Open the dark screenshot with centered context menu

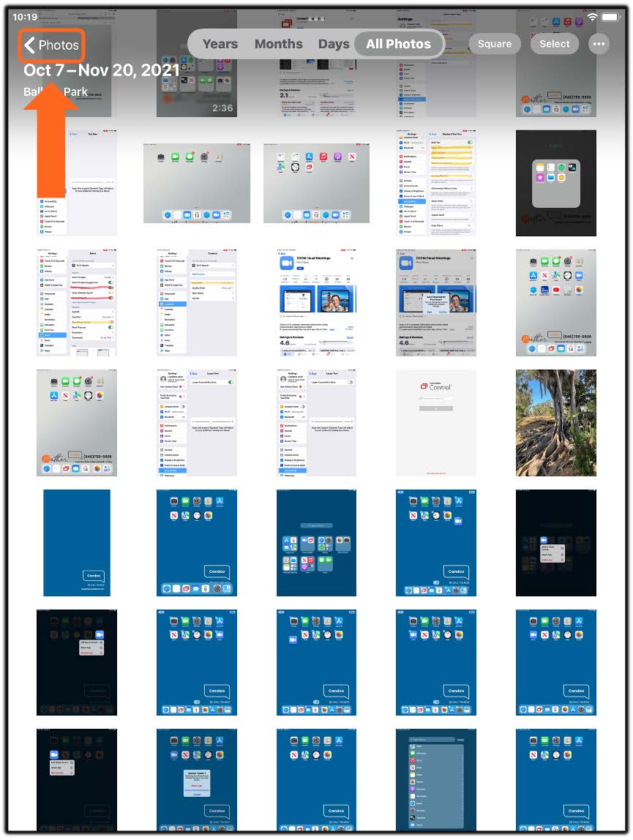pyautogui.click(x=556, y=542)
